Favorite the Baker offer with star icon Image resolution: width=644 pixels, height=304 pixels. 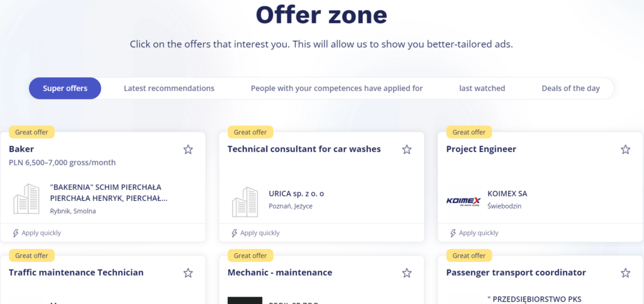coord(188,149)
